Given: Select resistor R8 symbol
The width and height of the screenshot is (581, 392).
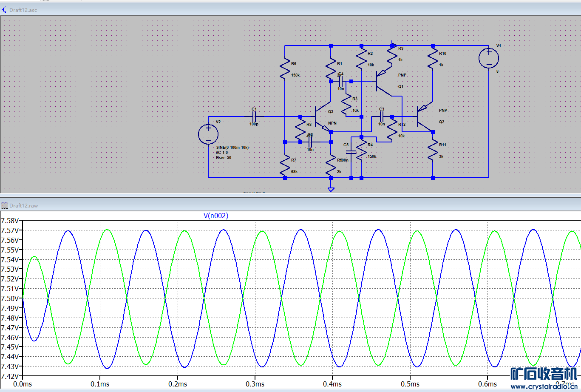Looking at the screenshot, I should click(x=300, y=129).
